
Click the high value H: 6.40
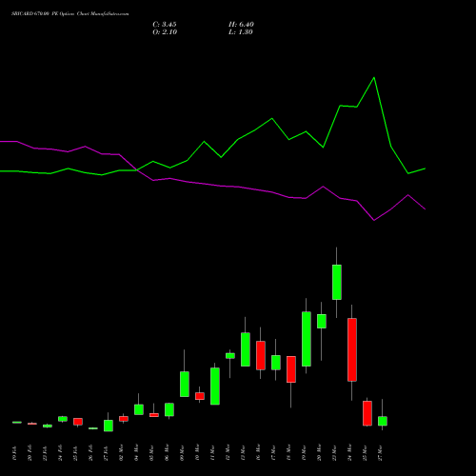pos(241,25)
